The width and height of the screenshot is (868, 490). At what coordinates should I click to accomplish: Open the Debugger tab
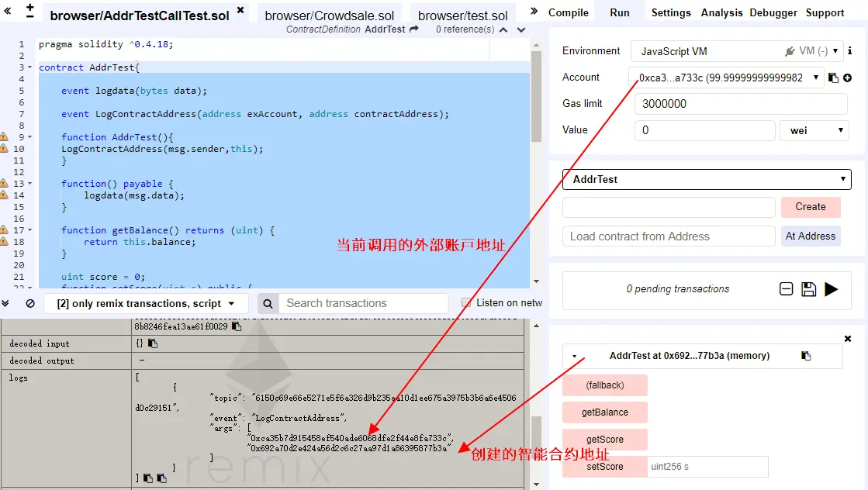(773, 12)
